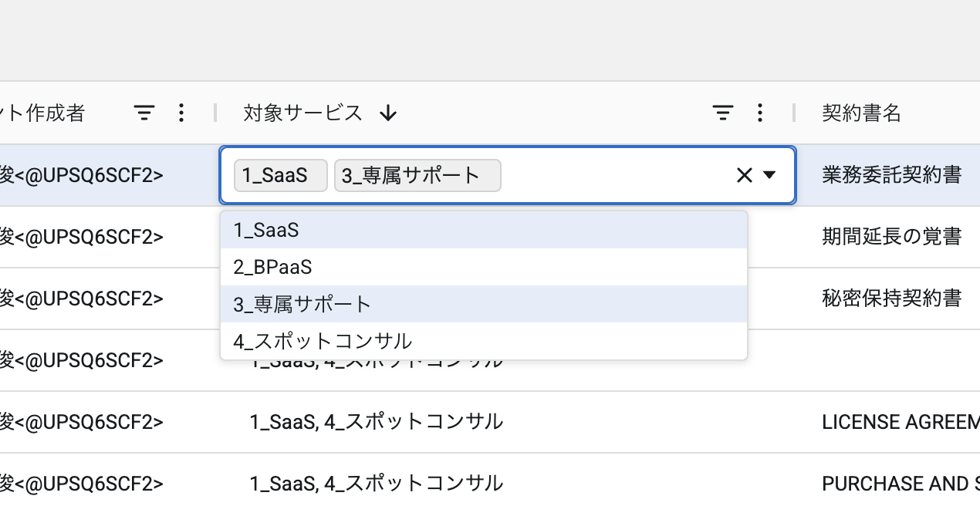The image size is (980, 506).
Task: Open three-dot menu for 作成者 column
Action: click(x=181, y=113)
